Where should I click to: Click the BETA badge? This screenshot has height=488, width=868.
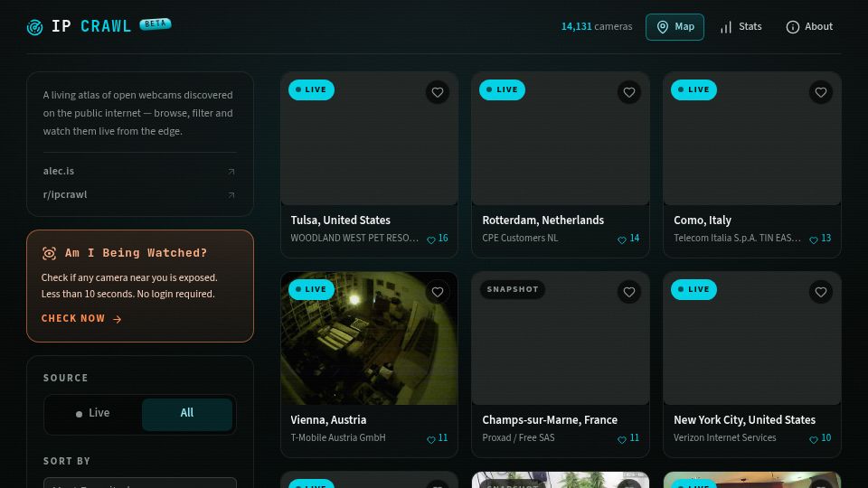(155, 23)
